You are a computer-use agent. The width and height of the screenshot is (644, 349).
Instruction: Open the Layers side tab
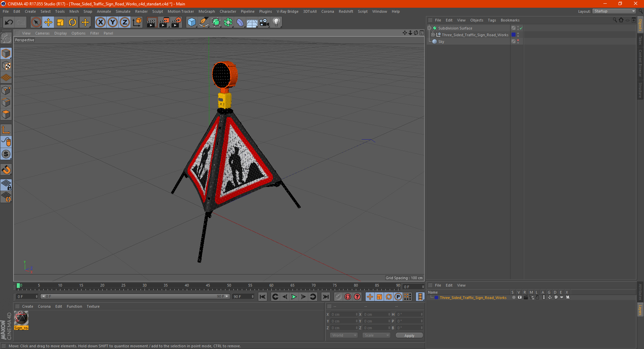pos(640,310)
